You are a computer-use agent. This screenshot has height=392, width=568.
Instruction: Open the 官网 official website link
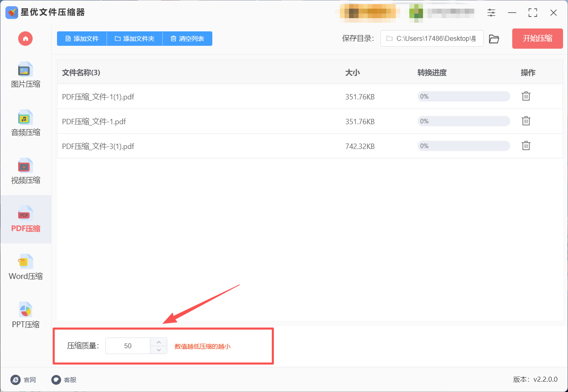(24, 380)
